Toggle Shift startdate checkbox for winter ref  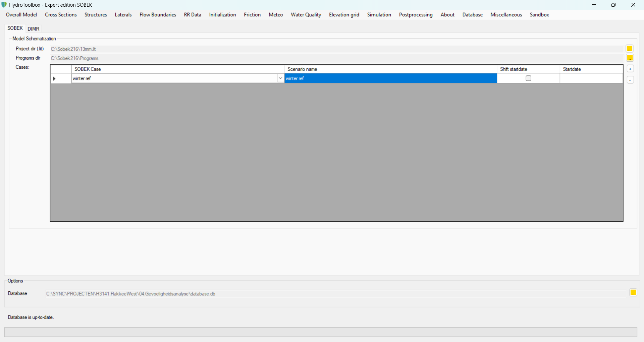[528, 78]
